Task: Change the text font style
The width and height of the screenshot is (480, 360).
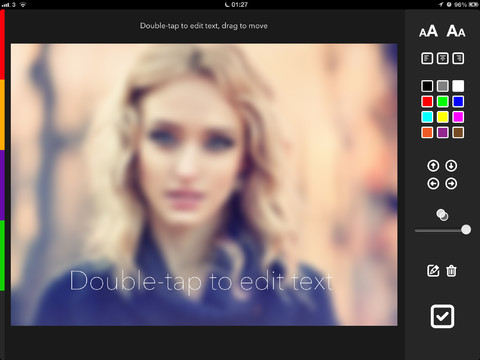Action: click(x=456, y=31)
